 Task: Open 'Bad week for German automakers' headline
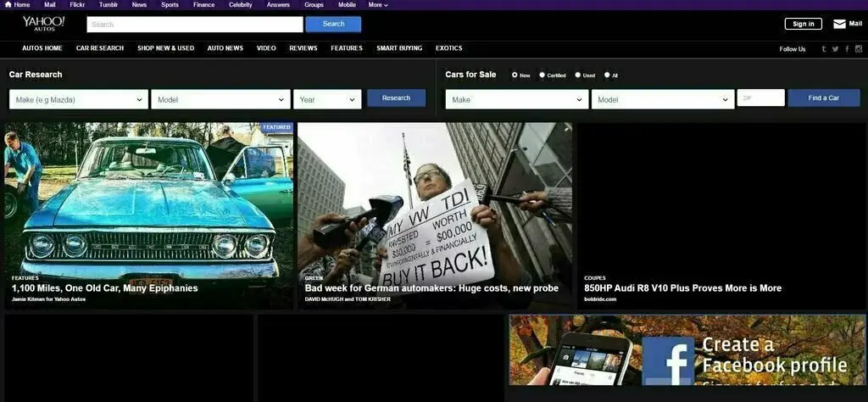pyautogui.click(x=431, y=288)
